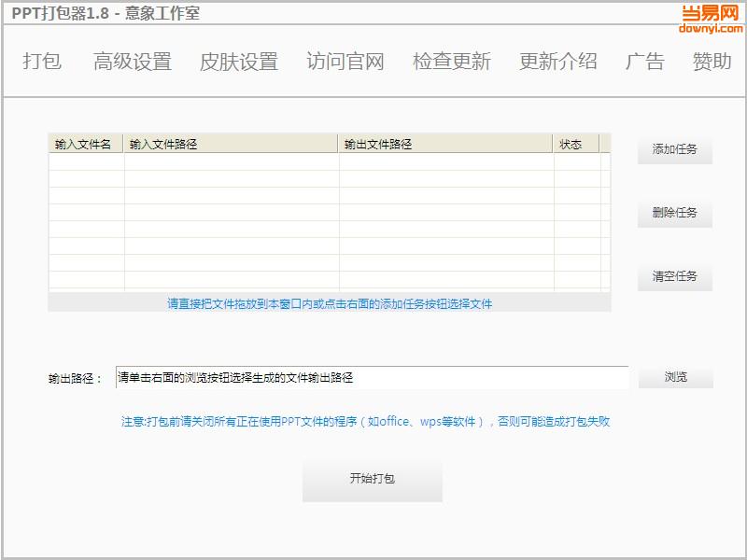Screen dimensions: 747x560
Task: Start packaging with 开始打包
Action: click(373, 480)
